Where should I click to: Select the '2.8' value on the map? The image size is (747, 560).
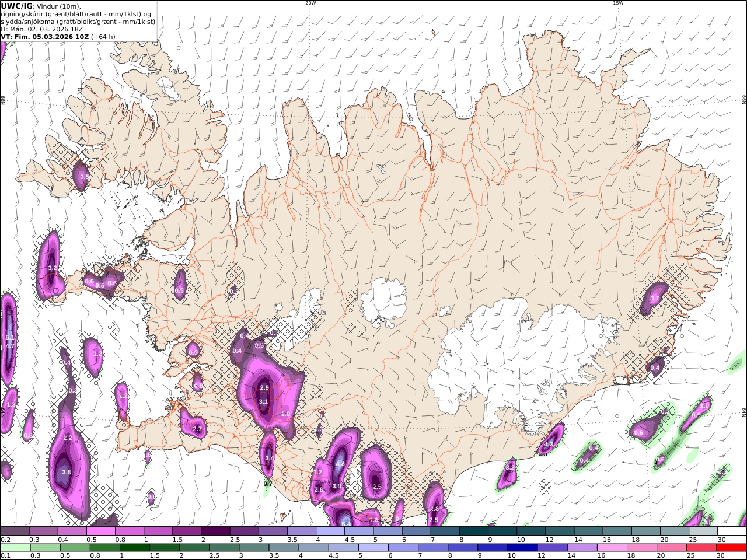tap(319, 490)
